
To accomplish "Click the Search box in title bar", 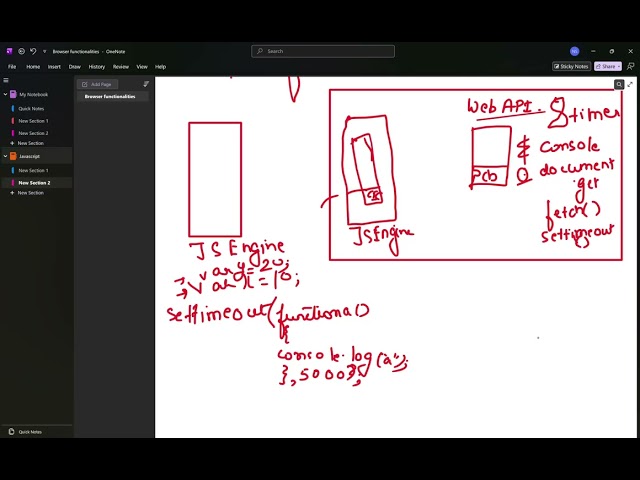I will 323,51.
